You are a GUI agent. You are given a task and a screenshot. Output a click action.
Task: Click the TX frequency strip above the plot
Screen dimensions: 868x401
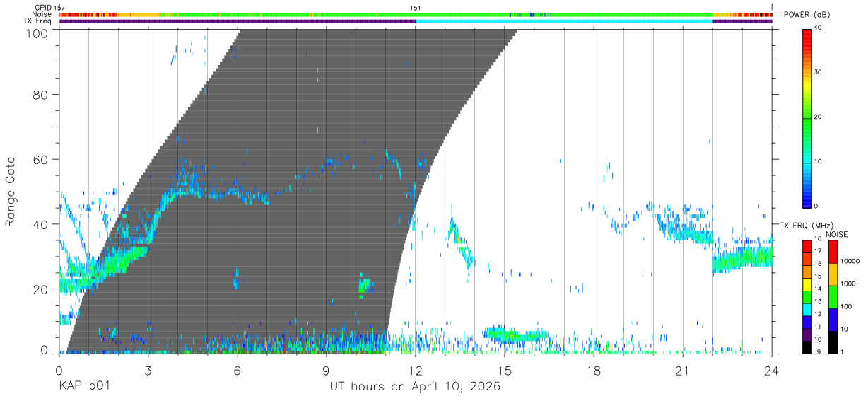pyautogui.click(x=416, y=21)
